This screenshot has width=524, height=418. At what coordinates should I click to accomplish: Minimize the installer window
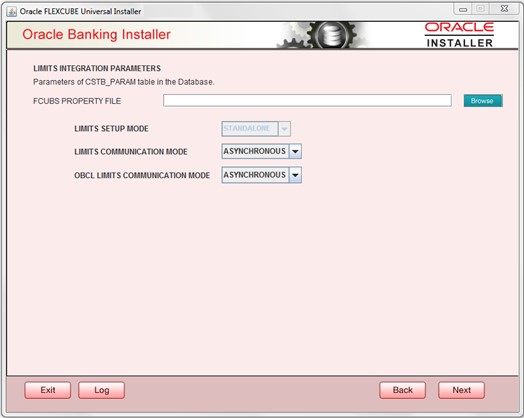click(463, 9)
